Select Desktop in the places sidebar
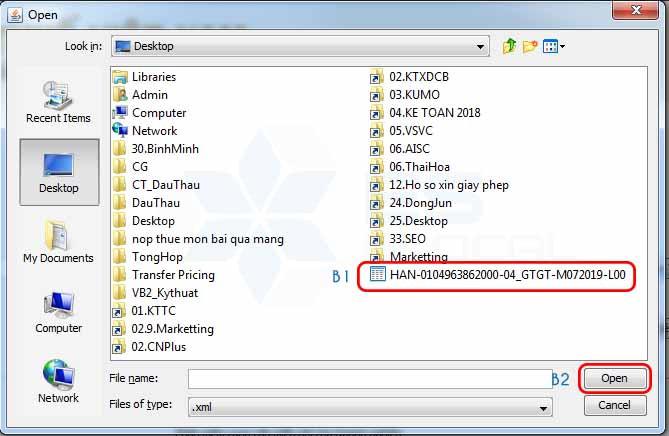This screenshot has width=669, height=436. [59, 172]
